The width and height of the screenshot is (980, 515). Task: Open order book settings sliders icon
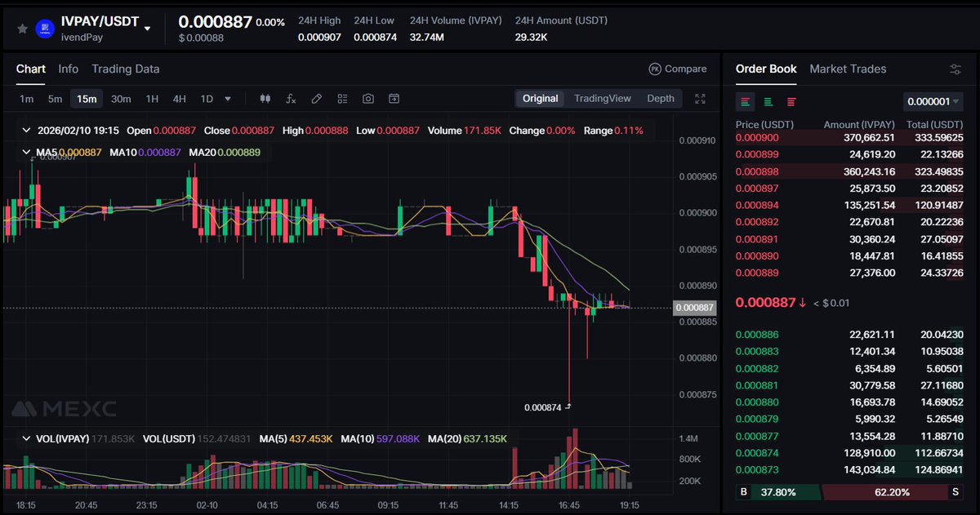(x=955, y=69)
